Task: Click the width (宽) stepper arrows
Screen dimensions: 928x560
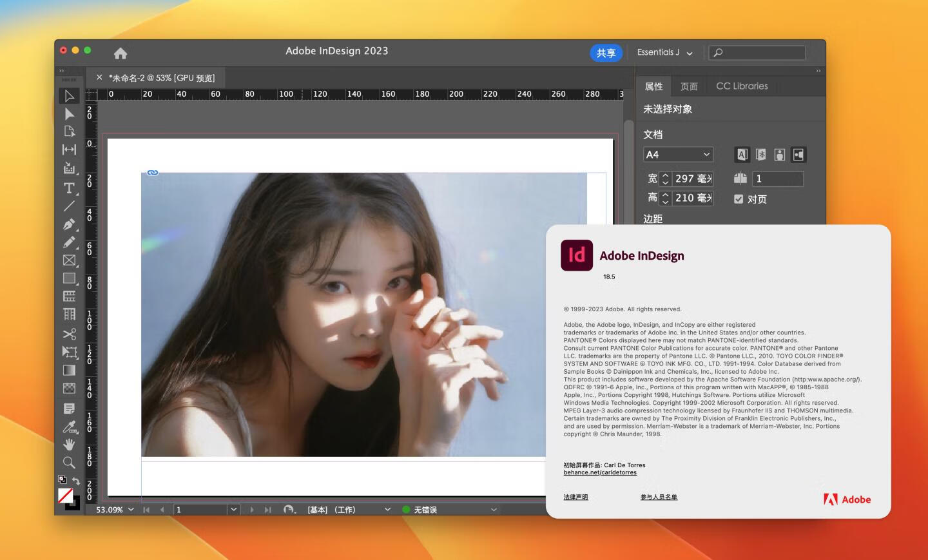Action: pyautogui.click(x=666, y=179)
